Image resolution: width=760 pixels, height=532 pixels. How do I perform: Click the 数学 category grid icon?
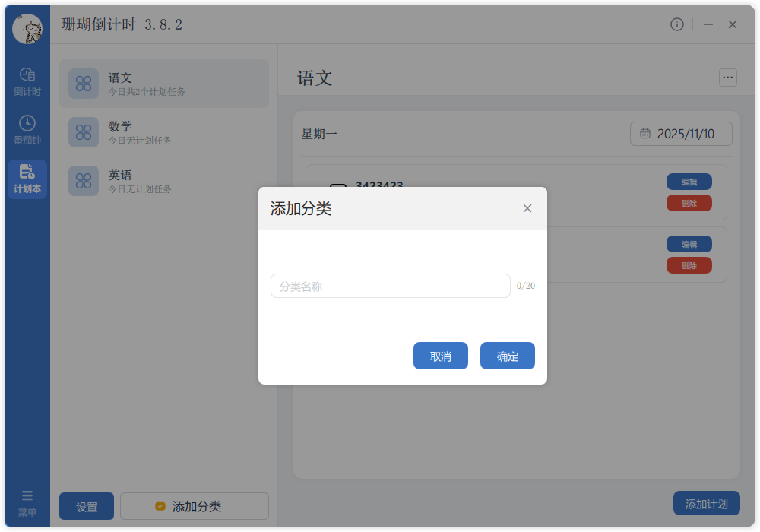84,132
